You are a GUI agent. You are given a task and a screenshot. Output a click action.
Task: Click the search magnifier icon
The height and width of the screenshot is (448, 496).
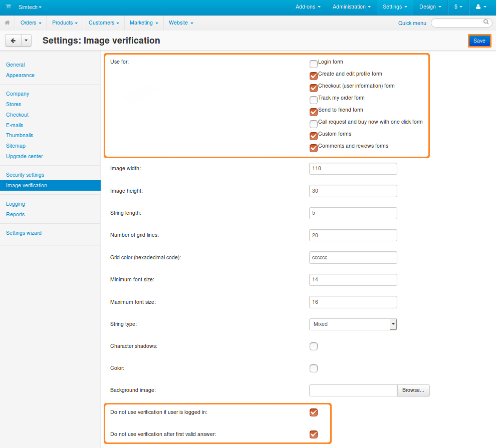click(x=486, y=22)
